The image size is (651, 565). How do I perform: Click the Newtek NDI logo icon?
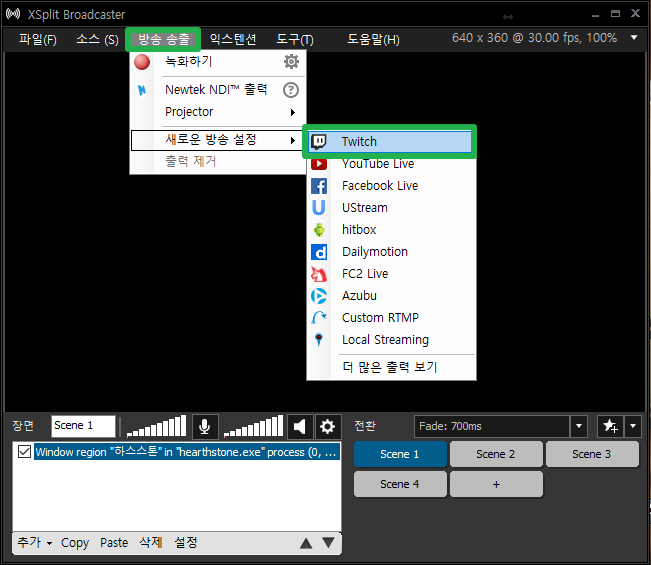point(142,90)
